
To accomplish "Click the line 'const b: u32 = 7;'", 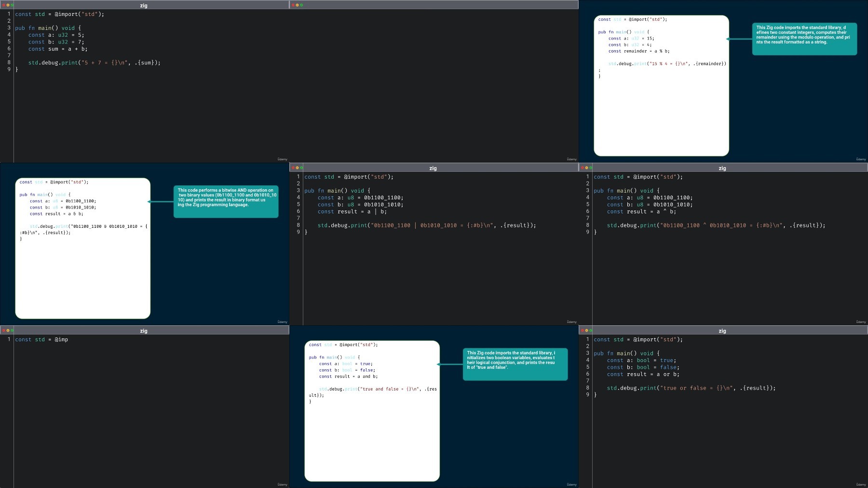I will click(x=56, y=42).
